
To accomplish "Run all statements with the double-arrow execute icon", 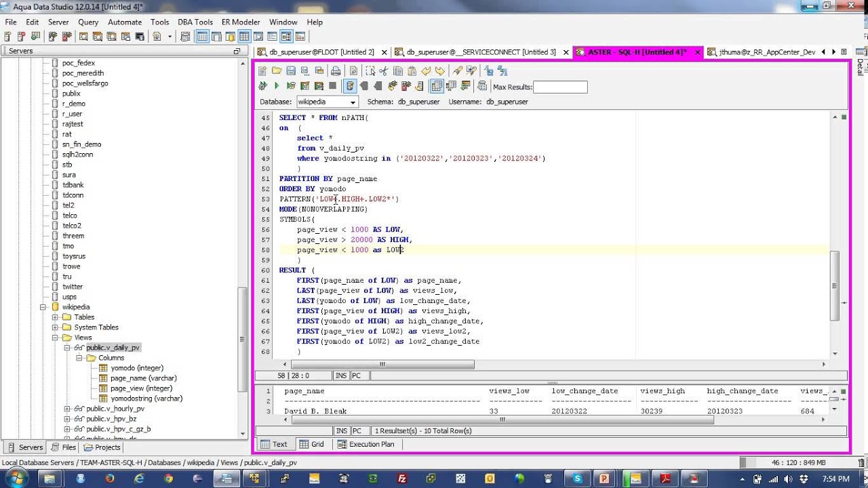I will click(x=263, y=86).
